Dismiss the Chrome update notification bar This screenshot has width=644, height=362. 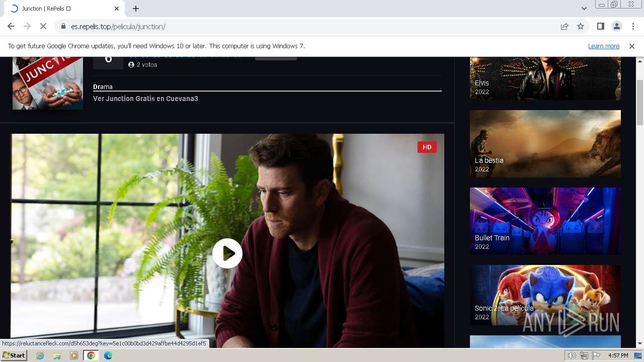point(632,46)
